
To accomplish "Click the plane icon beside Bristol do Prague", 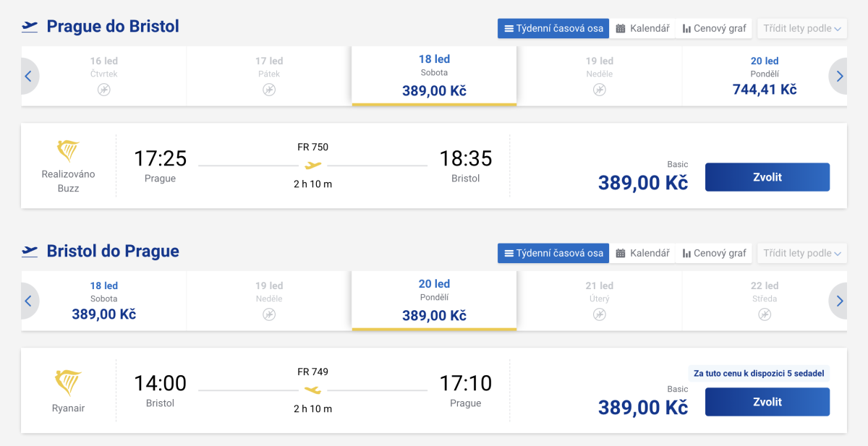I will click(30, 252).
